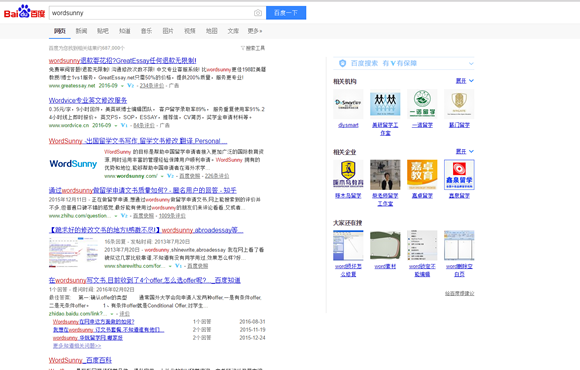Open the context-menu screenshot thumbnail under 大家还在搜
The height and width of the screenshot is (370, 580).
(422, 245)
